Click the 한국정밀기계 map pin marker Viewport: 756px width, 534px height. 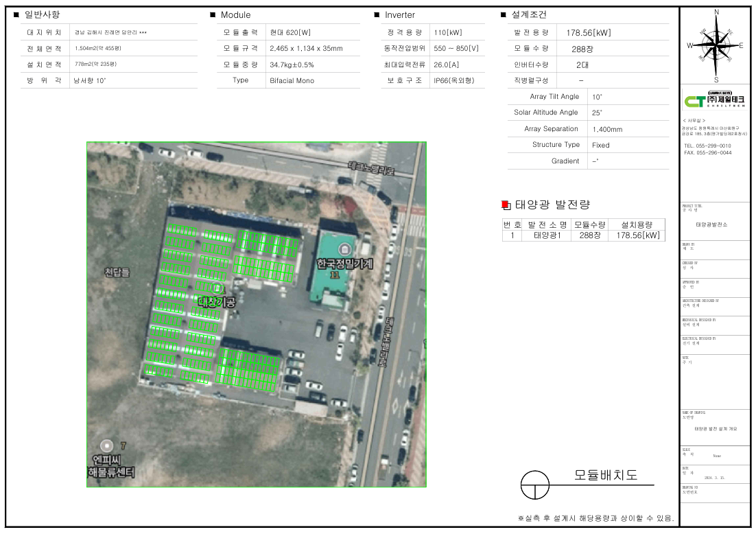(344, 248)
